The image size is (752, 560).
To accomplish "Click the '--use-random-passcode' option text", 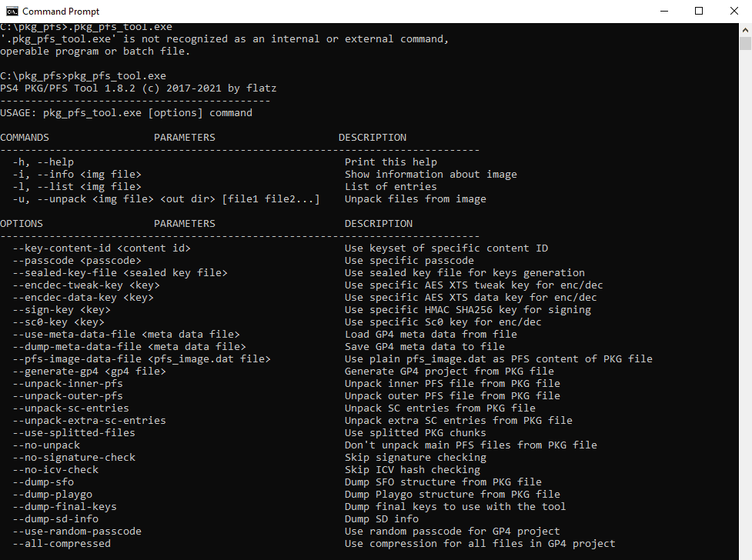I will 79,531.
